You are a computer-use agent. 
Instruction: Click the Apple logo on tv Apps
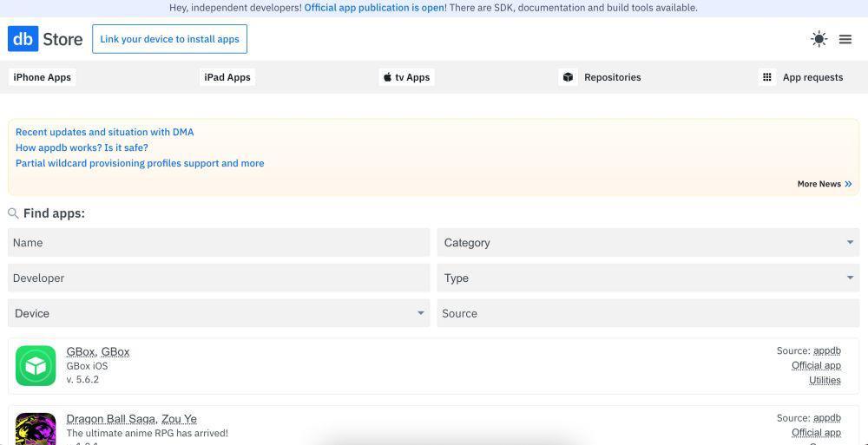(387, 77)
